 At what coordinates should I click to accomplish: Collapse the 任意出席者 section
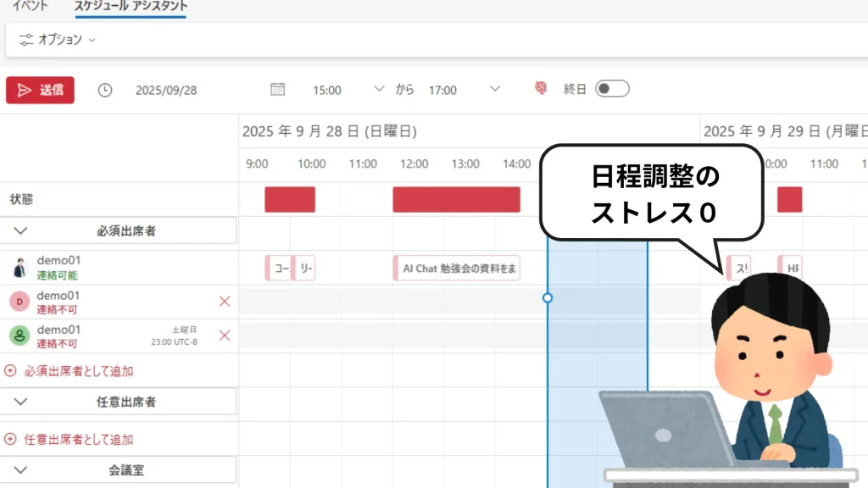point(21,402)
